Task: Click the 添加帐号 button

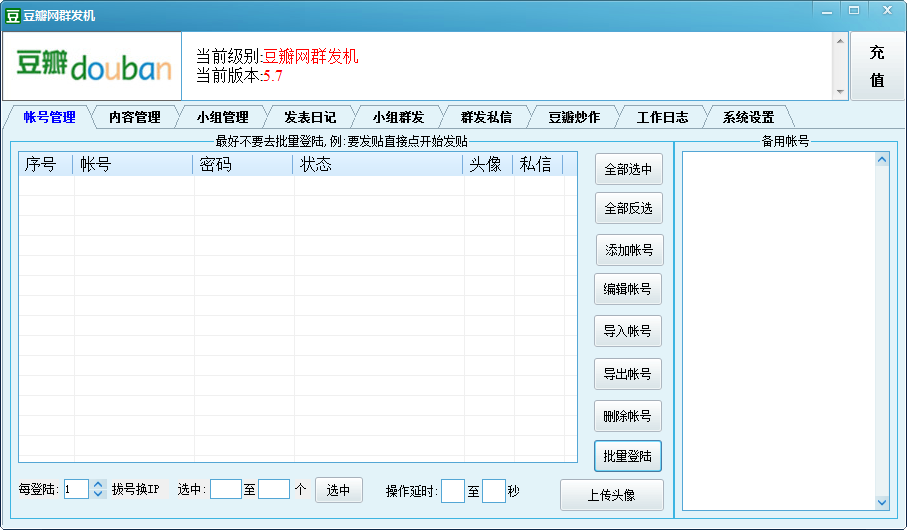Action: (629, 250)
